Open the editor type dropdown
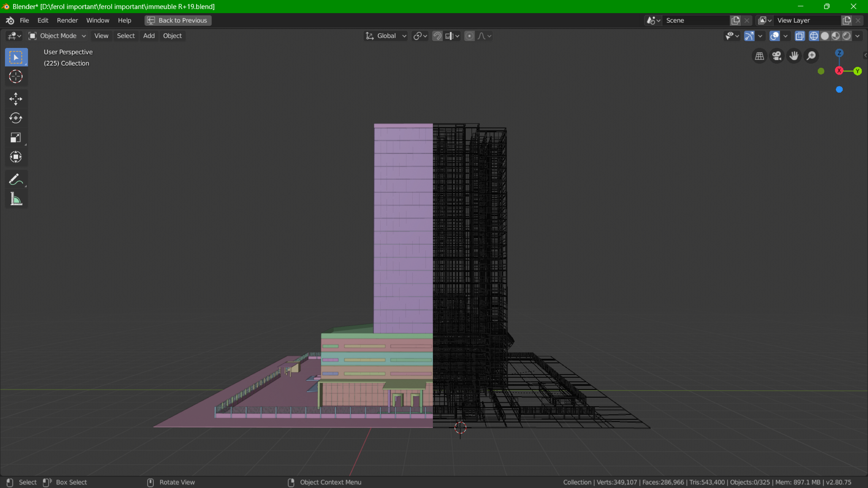This screenshot has width=868, height=488. (14, 36)
